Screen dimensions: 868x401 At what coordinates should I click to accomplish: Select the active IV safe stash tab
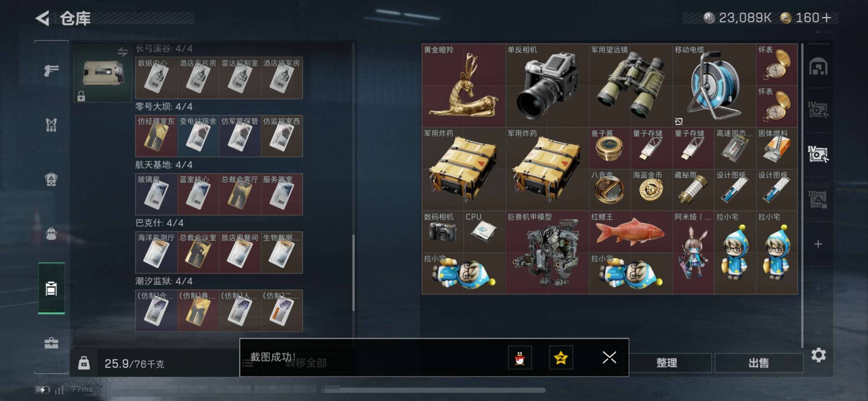click(x=818, y=154)
